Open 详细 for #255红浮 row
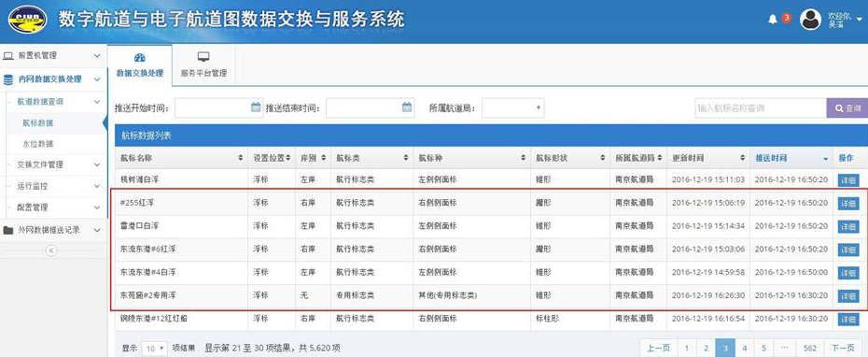This screenshot has width=868, height=357. coord(848,204)
